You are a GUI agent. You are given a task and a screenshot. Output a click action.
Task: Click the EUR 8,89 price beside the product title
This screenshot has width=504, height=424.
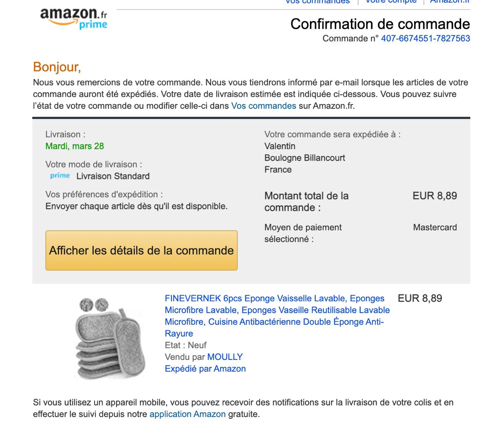pyautogui.click(x=420, y=298)
